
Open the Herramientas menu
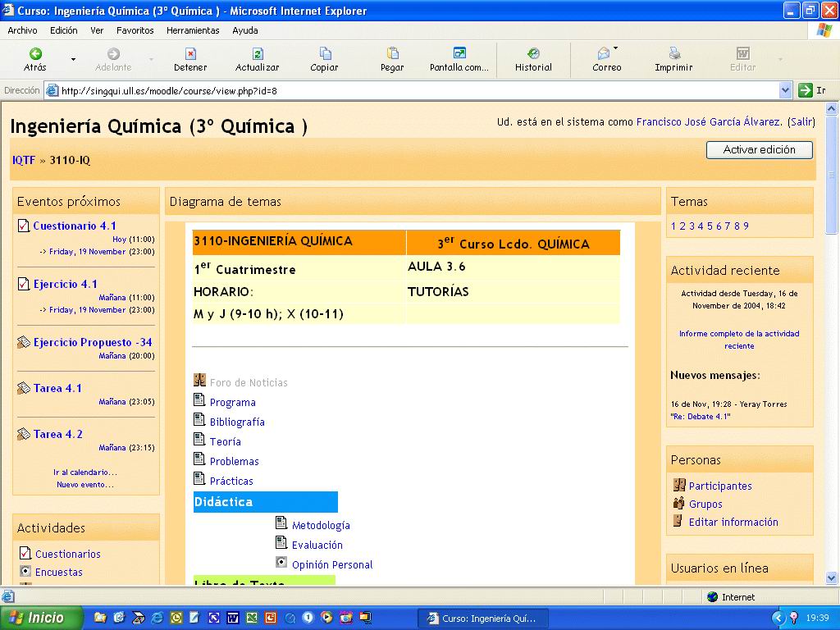tap(193, 30)
